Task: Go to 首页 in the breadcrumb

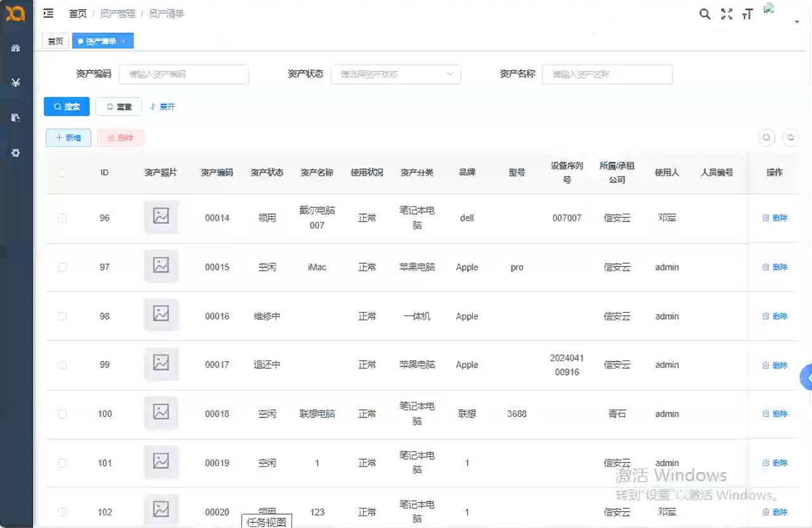Action: pyautogui.click(x=77, y=14)
